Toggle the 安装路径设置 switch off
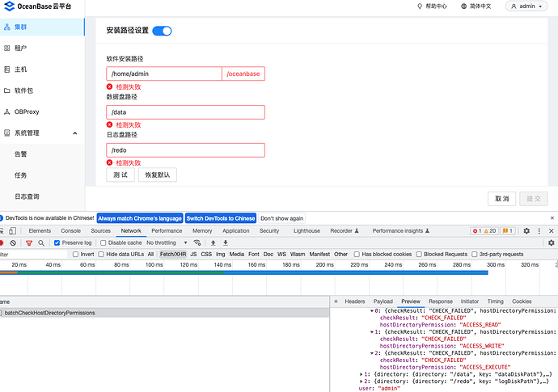The image size is (558, 392). point(162,31)
